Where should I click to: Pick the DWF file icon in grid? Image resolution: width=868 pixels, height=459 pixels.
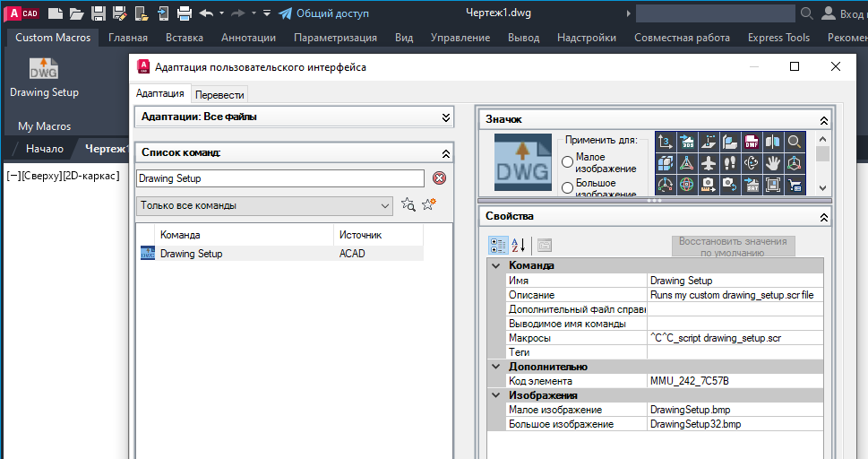(752, 142)
